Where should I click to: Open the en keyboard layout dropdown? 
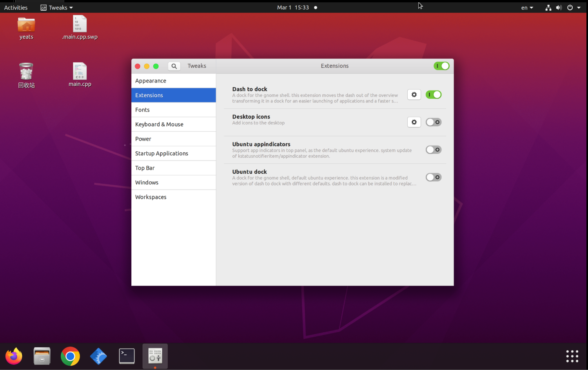(526, 7)
